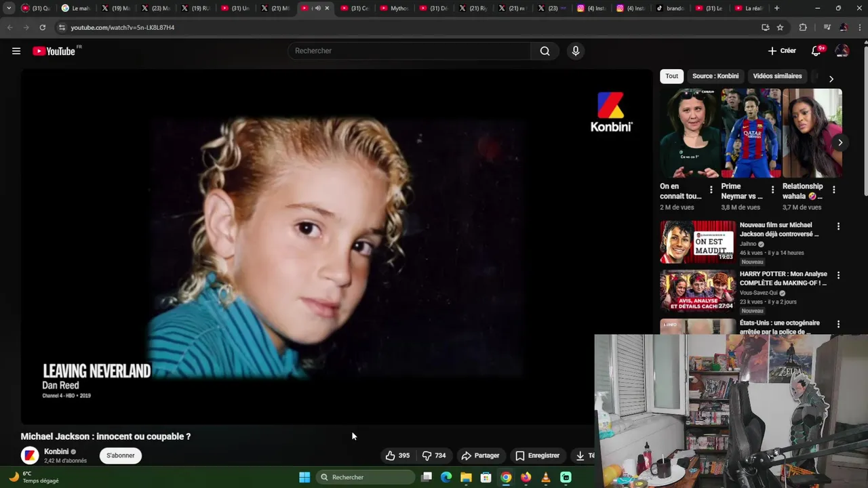
Task: Open the Windows Start menu
Action: [304, 477]
